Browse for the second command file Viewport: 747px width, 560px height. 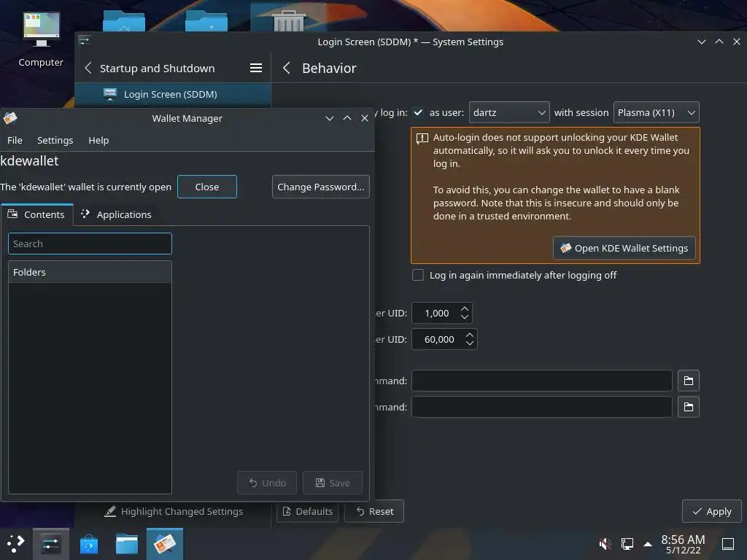click(x=689, y=407)
